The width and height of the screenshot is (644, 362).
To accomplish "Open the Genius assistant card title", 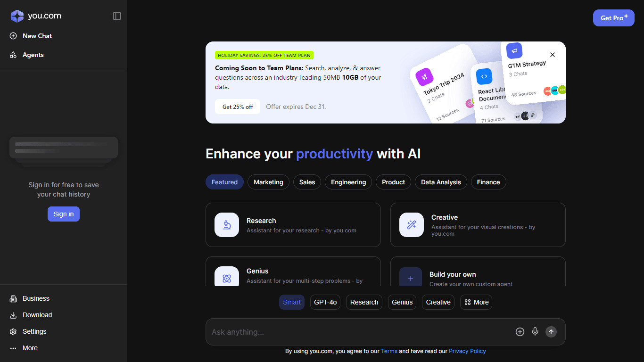I will pyautogui.click(x=257, y=271).
